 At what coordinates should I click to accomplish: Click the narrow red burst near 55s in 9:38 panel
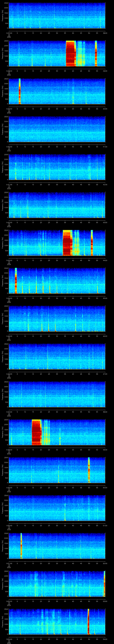coord(96,54)
